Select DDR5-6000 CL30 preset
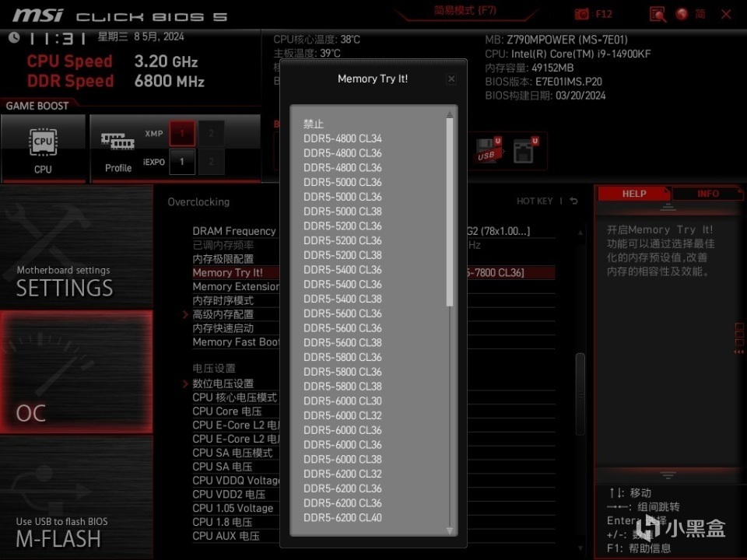This screenshot has height=560, width=747. 342,401
